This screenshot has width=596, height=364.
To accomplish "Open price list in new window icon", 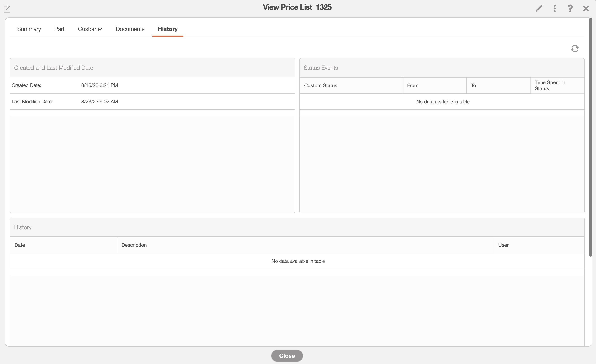I will tap(7, 9).
